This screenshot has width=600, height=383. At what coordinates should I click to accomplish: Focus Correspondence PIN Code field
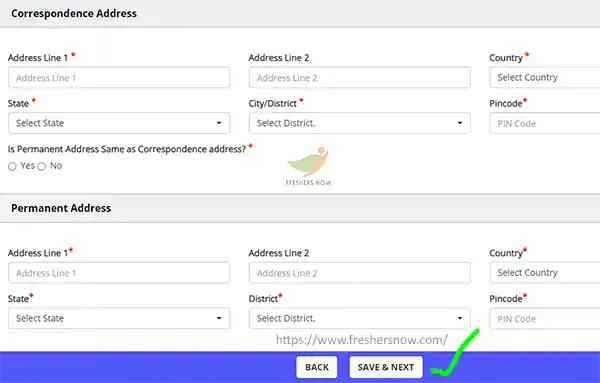(x=545, y=123)
